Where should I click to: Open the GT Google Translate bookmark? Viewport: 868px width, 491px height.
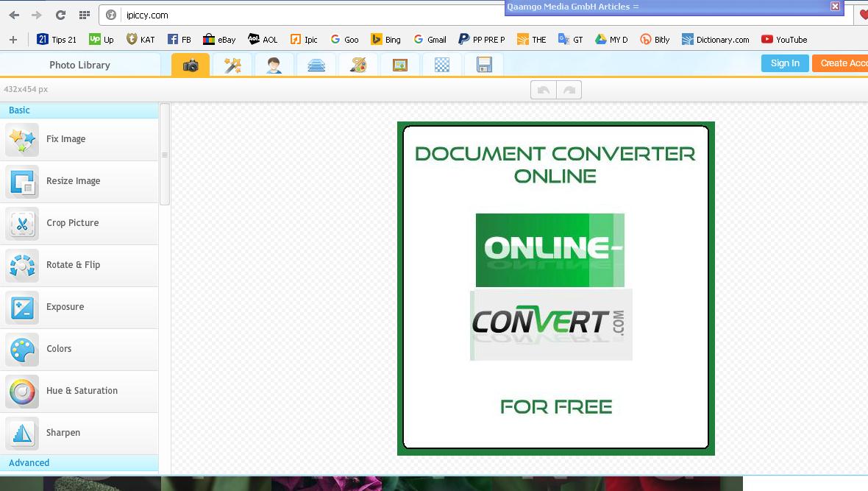pos(570,39)
